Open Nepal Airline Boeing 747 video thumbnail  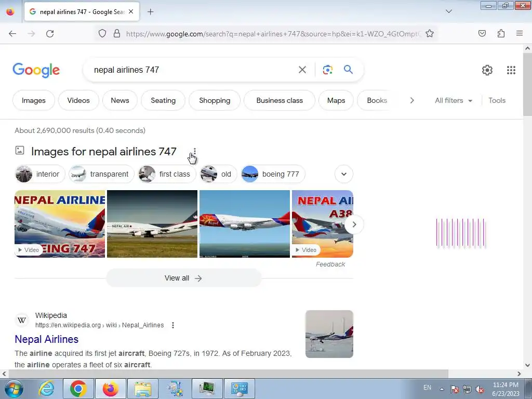[x=60, y=224]
